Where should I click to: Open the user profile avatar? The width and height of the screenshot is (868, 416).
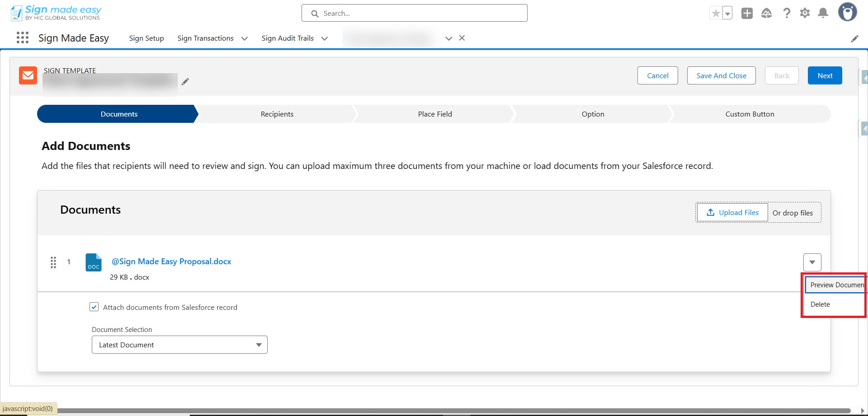(x=848, y=12)
